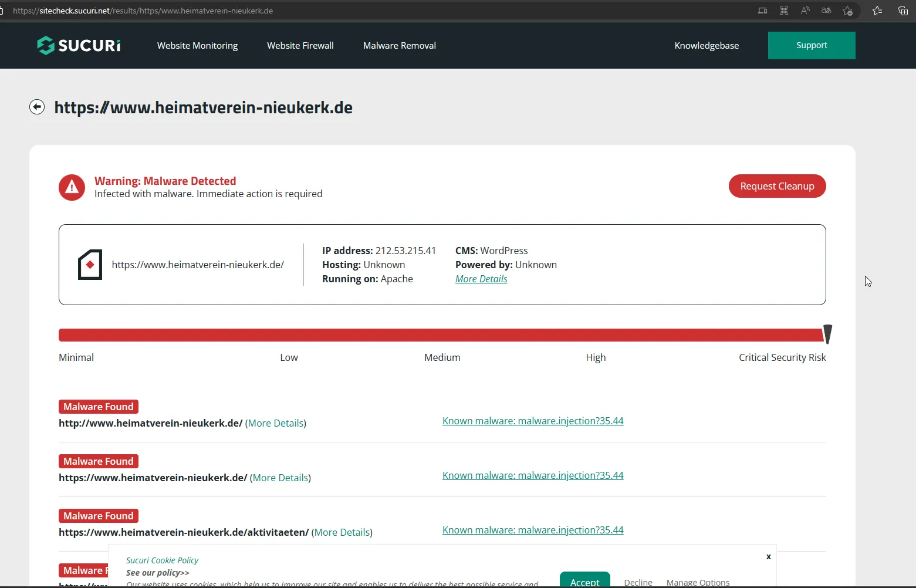
Task: Click the 'Powered by: Unknown' text
Action: tap(506, 265)
